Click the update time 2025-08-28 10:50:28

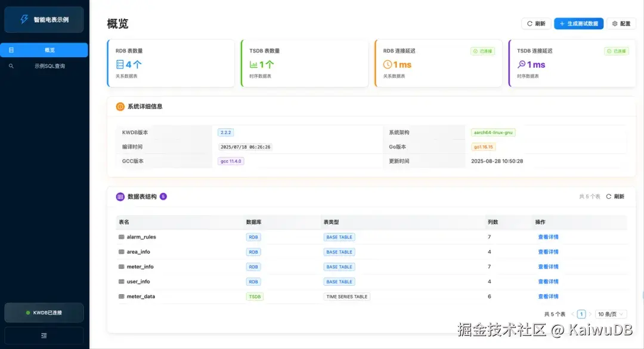(497, 161)
